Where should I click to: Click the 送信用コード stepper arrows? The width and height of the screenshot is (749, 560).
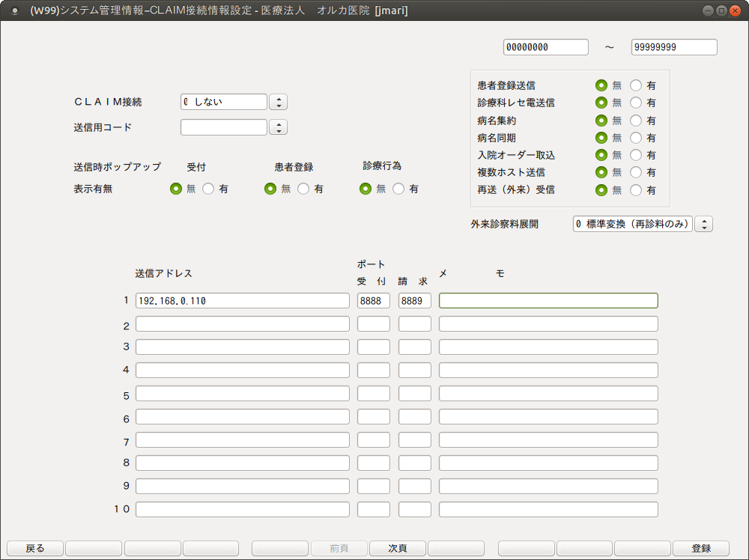(x=278, y=127)
